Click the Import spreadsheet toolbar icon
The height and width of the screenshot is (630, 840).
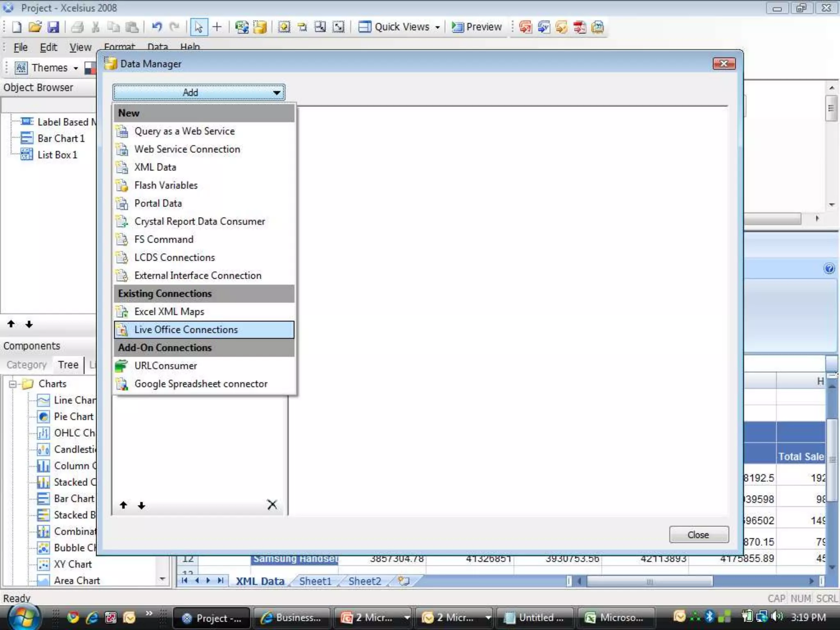tap(241, 27)
